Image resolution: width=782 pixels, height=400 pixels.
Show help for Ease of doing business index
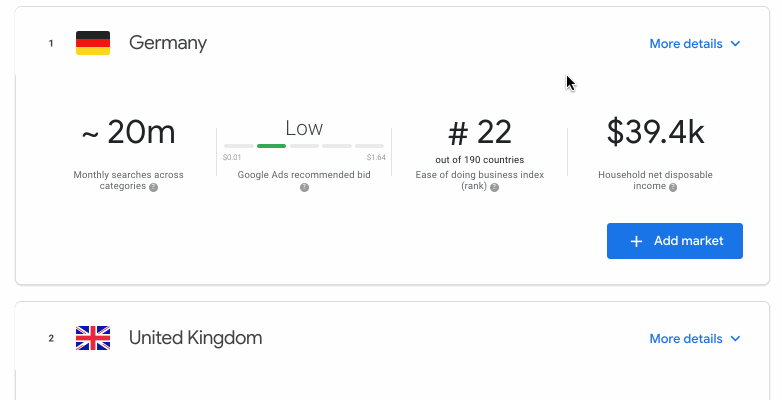pos(494,187)
